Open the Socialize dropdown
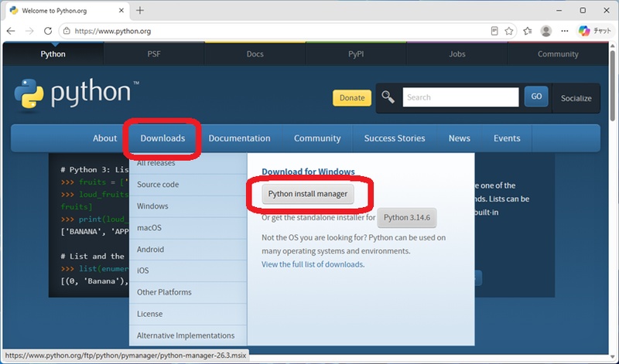 pyautogui.click(x=576, y=98)
